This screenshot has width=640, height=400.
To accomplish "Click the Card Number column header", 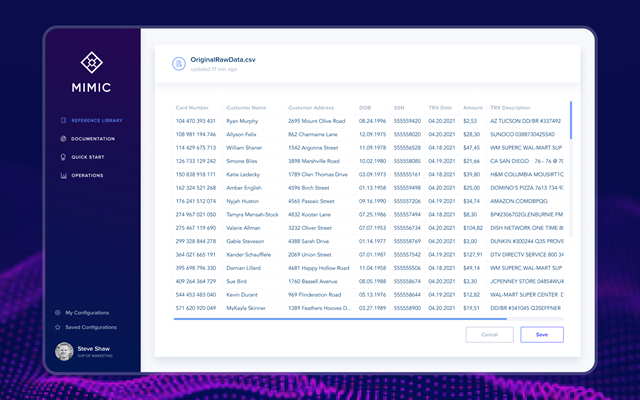I will [192, 108].
